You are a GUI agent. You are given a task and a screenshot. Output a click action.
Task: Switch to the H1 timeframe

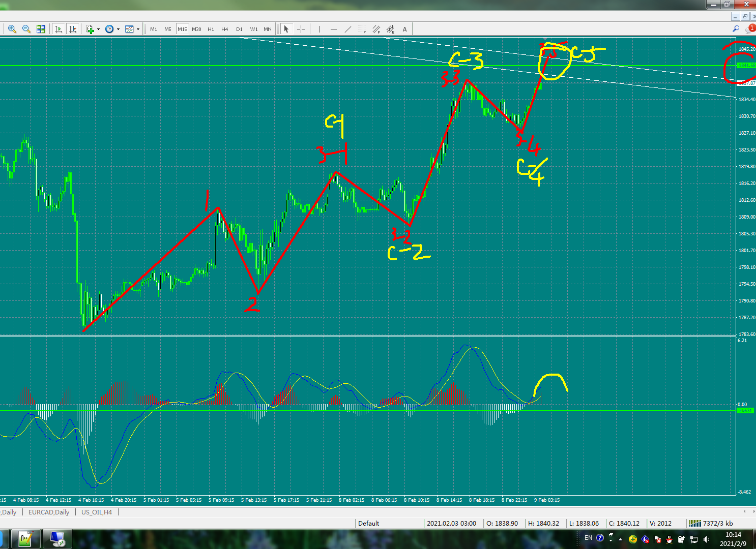click(x=211, y=29)
